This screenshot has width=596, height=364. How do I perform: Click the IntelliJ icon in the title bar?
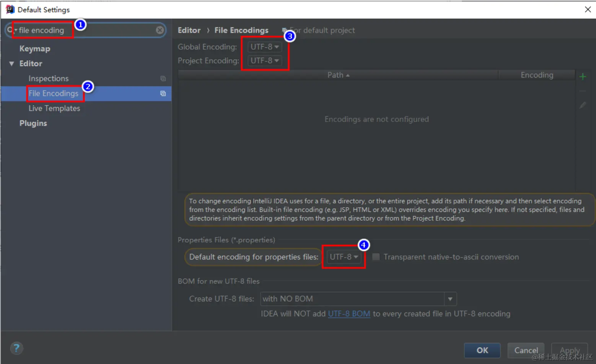tap(10, 10)
